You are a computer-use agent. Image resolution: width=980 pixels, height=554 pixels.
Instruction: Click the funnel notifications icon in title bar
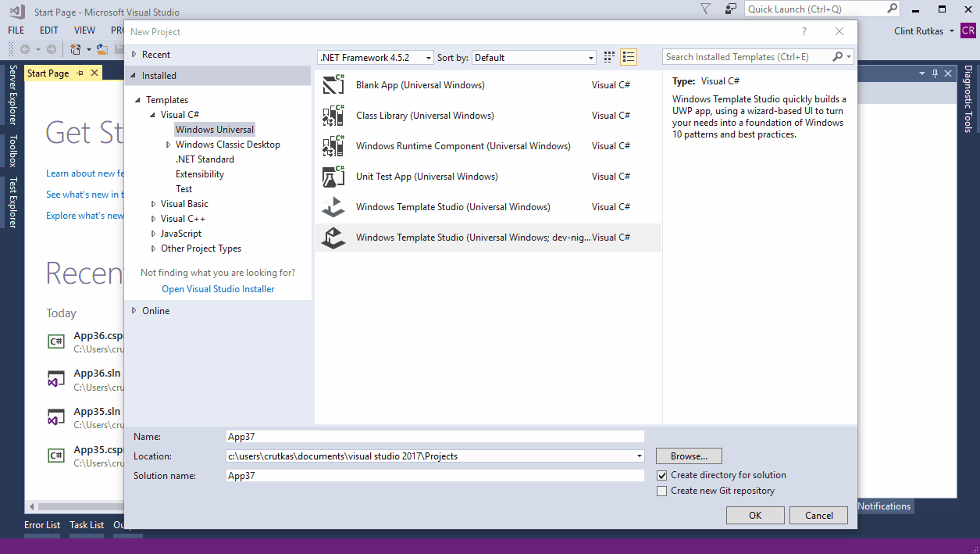(706, 9)
